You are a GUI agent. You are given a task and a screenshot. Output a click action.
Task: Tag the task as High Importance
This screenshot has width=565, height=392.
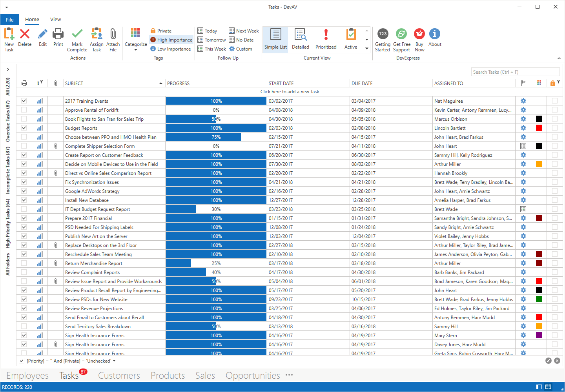click(171, 40)
